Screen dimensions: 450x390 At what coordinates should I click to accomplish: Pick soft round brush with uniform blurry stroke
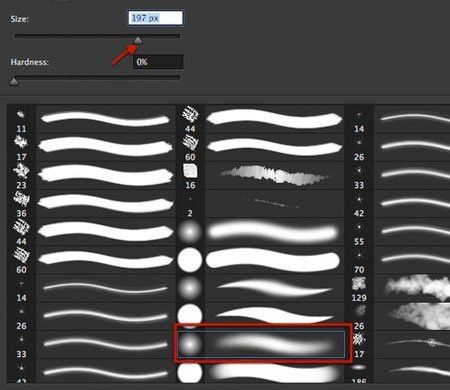point(260,232)
